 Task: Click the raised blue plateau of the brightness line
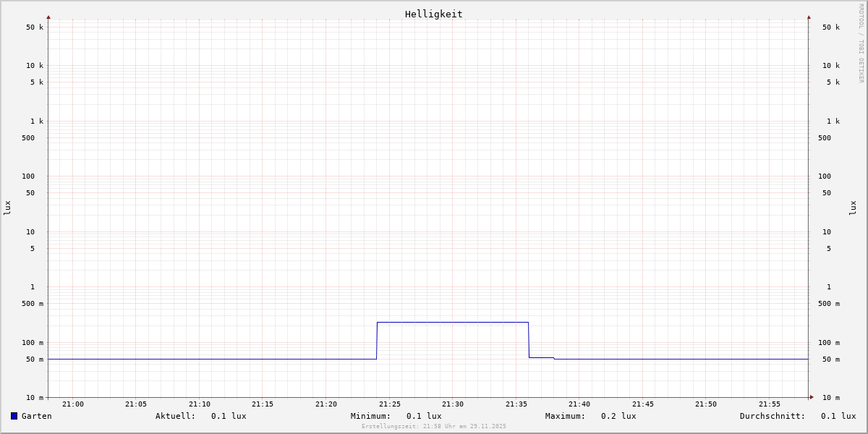tap(453, 322)
